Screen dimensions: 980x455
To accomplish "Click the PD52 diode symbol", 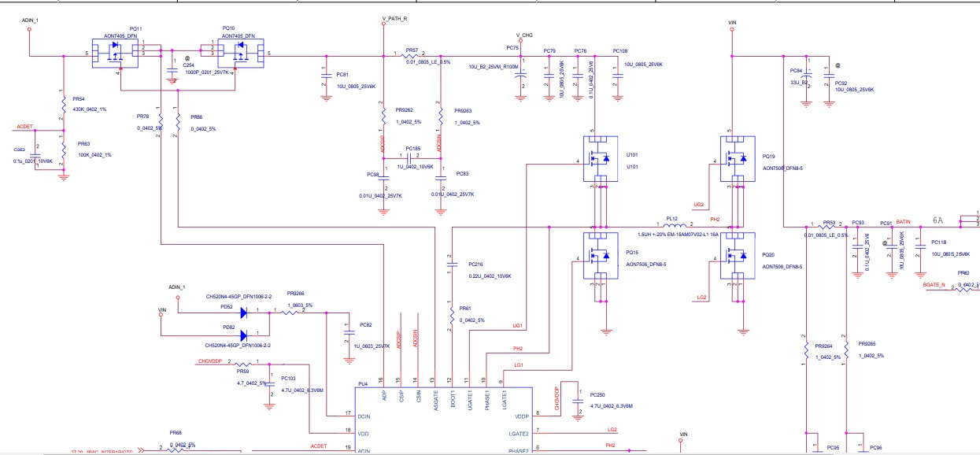I will pyautogui.click(x=242, y=313).
